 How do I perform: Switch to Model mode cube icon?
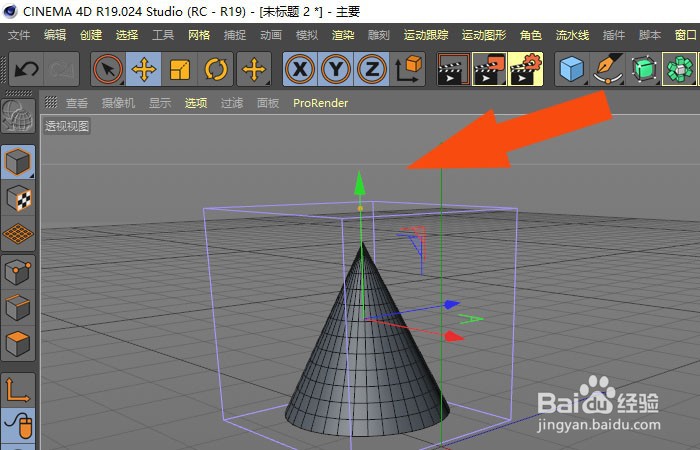pos(18,162)
